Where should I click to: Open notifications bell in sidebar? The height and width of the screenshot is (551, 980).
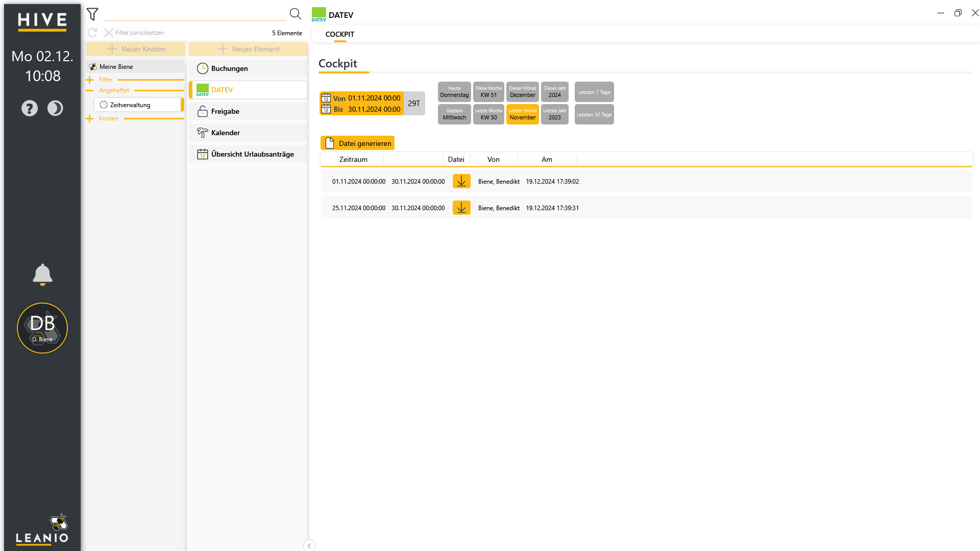pos(42,274)
